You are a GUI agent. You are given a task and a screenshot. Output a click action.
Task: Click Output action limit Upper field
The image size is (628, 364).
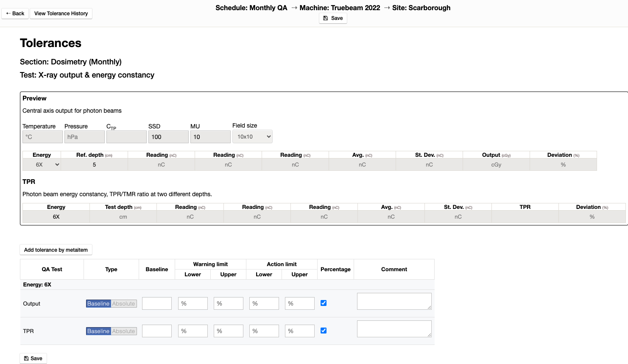click(x=300, y=303)
